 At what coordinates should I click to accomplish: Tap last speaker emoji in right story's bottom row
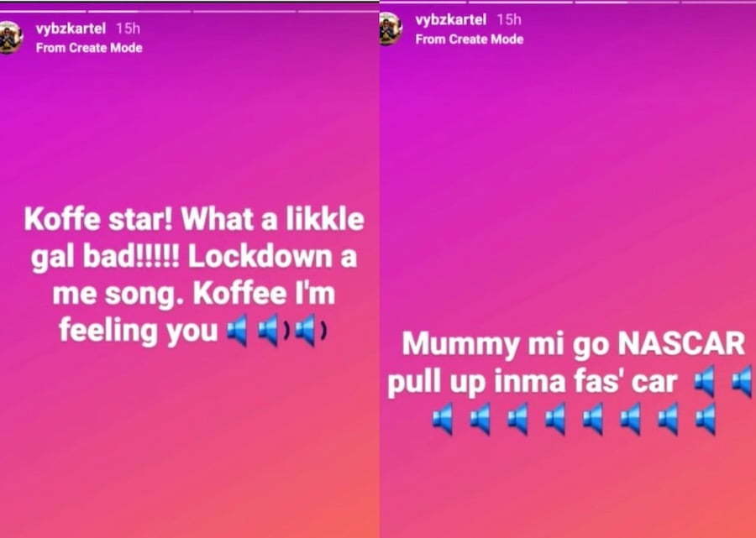[x=706, y=419]
